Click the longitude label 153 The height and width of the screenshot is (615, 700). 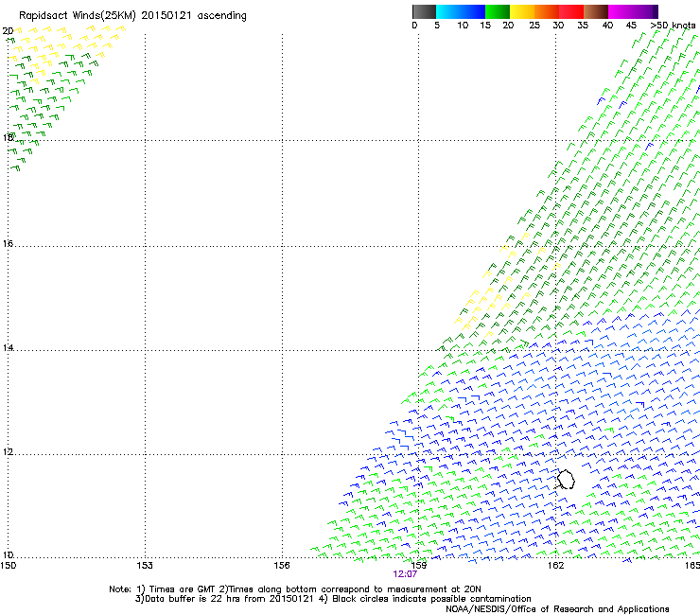145,566
